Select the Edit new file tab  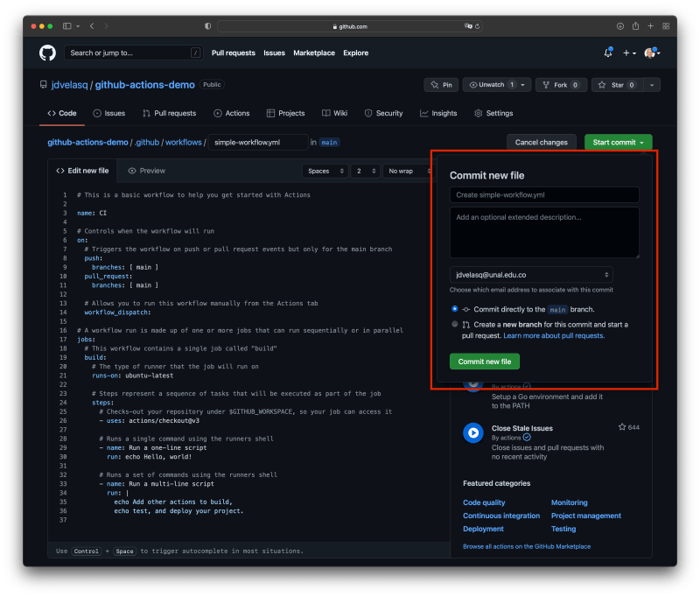point(82,171)
